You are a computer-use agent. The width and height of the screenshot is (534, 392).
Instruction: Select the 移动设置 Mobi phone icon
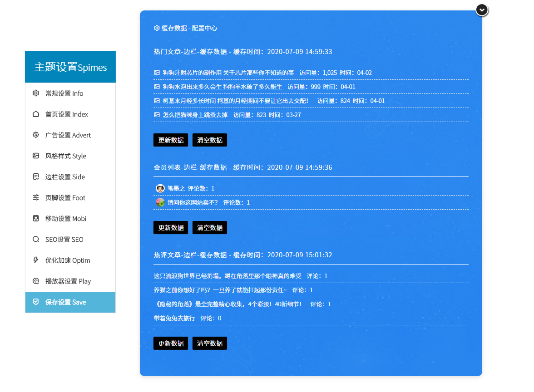coord(36,218)
